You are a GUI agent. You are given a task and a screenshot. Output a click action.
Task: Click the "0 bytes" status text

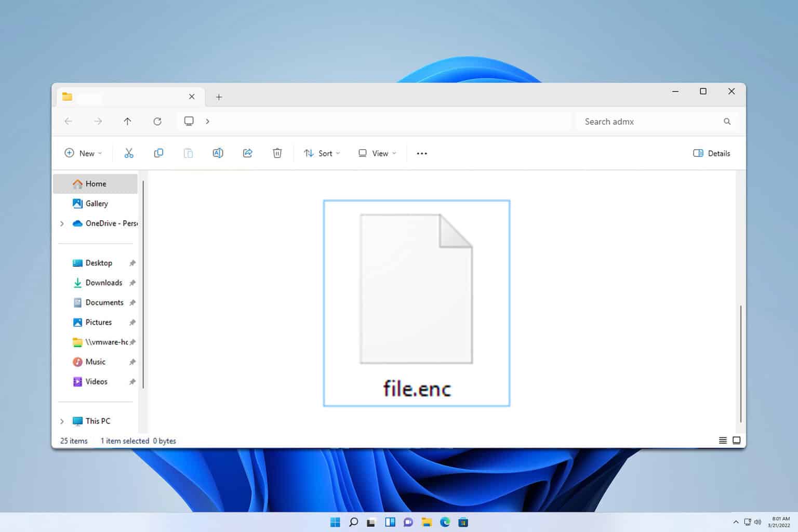(x=165, y=441)
